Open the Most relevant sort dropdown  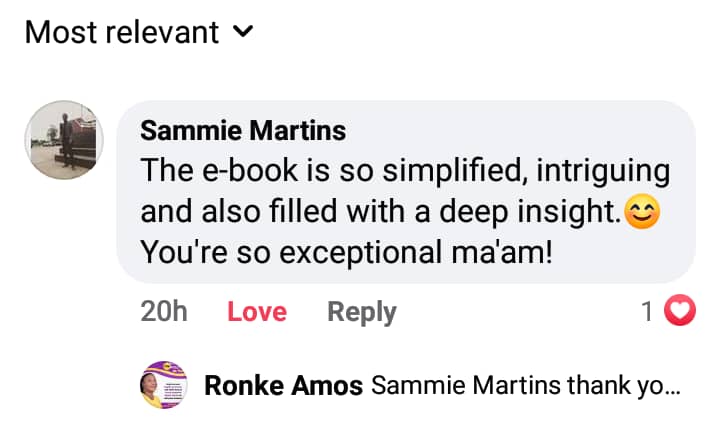point(122,32)
